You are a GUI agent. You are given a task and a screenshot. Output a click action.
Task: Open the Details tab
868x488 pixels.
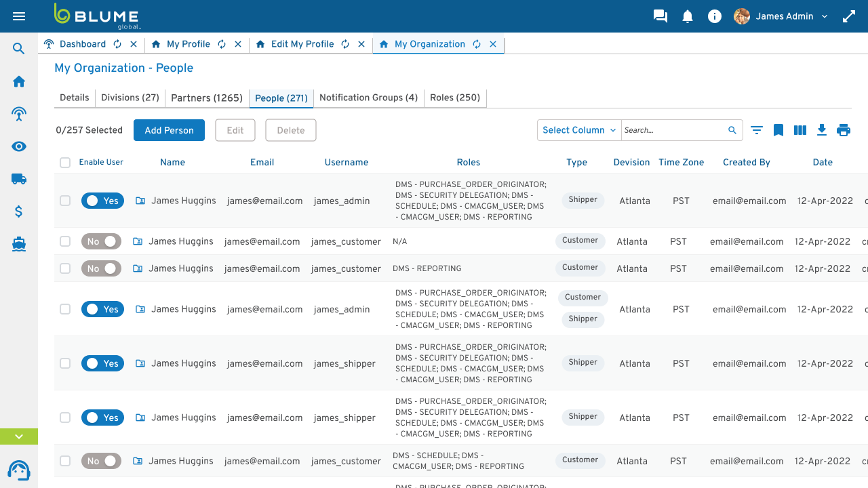coord(75,98)
